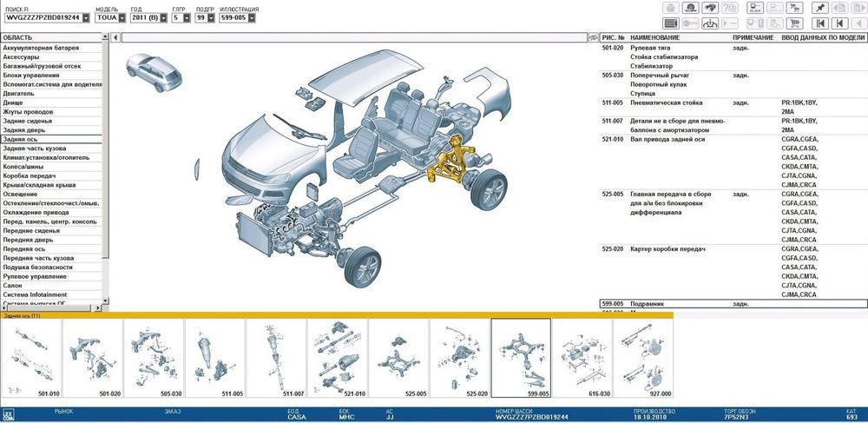Select Аккумуляторная батарея in area list
Screen dimensions: 868x423
(51, 48)
